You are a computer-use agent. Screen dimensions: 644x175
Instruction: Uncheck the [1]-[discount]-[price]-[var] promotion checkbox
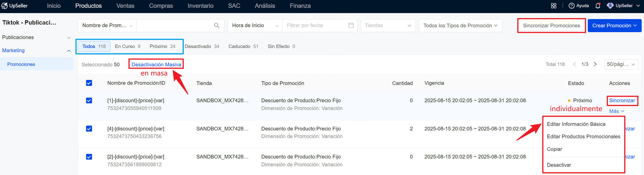(89, 101)
